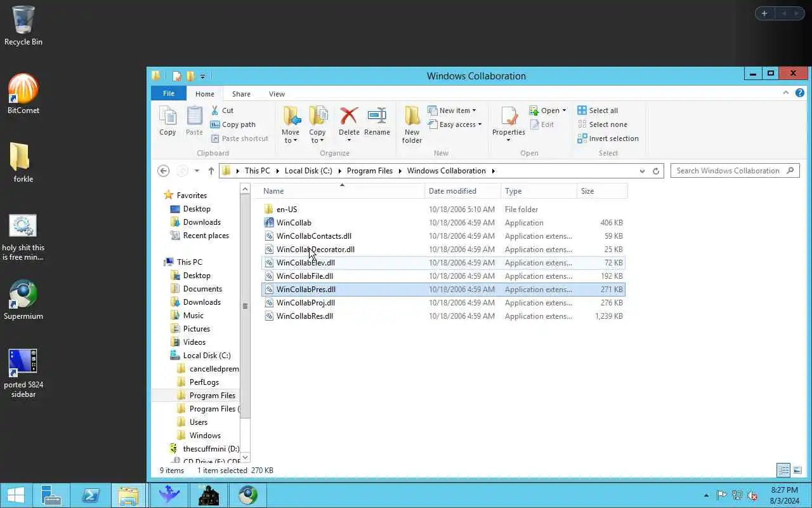
Task: Select PerfLogs in navigation tree
Action: tap(204, 382)
